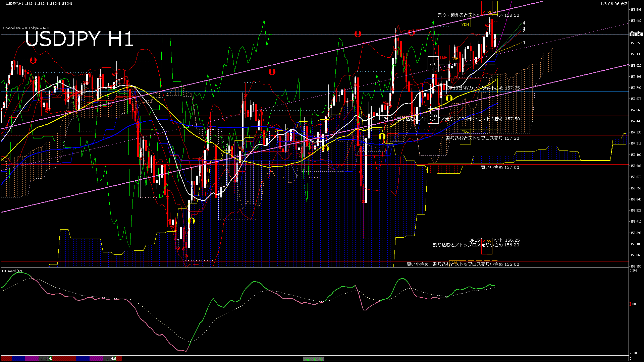Click the 158.341 current price tag
This screenshot has height=362, width=644.
(x=636, y=34)
